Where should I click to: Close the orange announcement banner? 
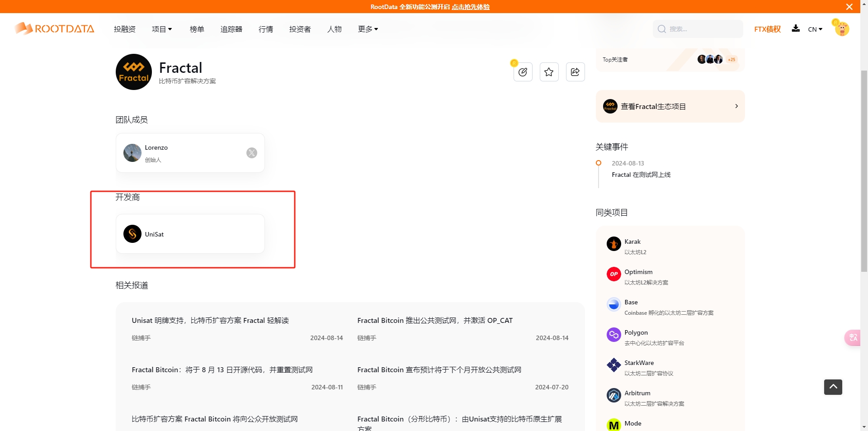tap(849, 7)
